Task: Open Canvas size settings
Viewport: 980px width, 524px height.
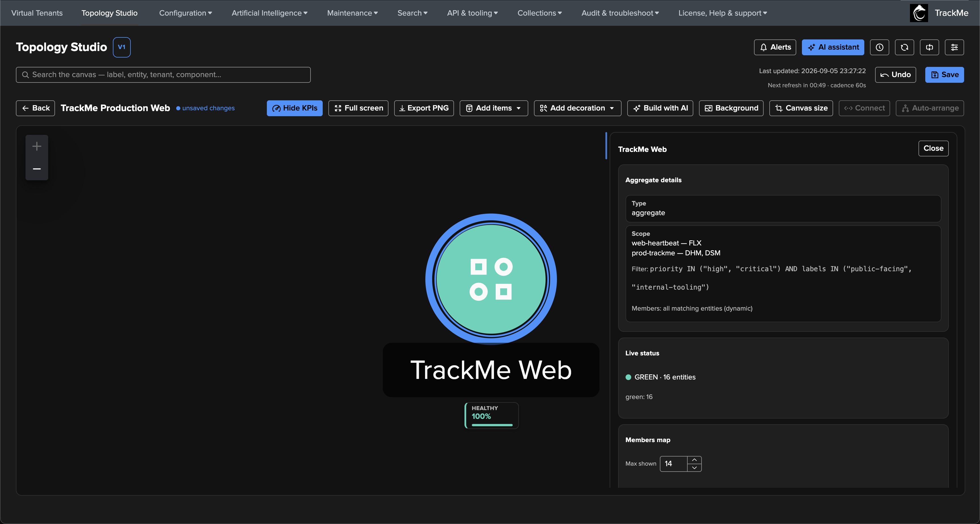Action: (801, 108)
